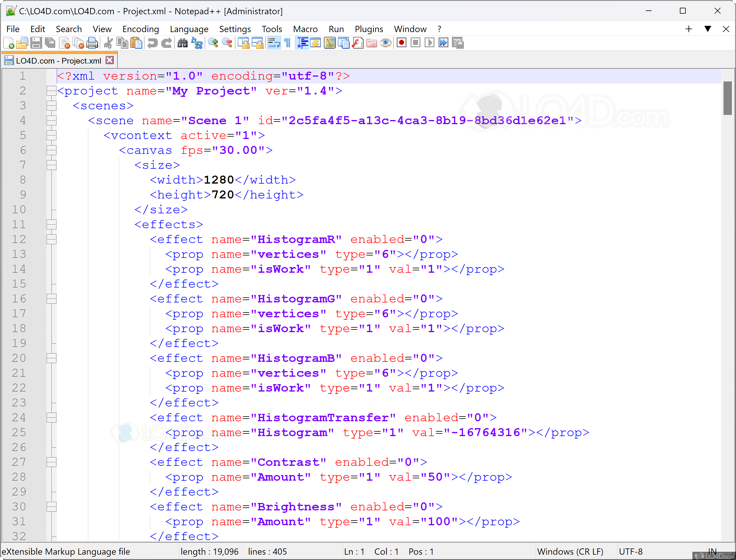Image resolution: width=736 pixels, height=560 pixels.
Task: Toggle Show All Characters paragraph icon
Action: [x=287, y=43]
